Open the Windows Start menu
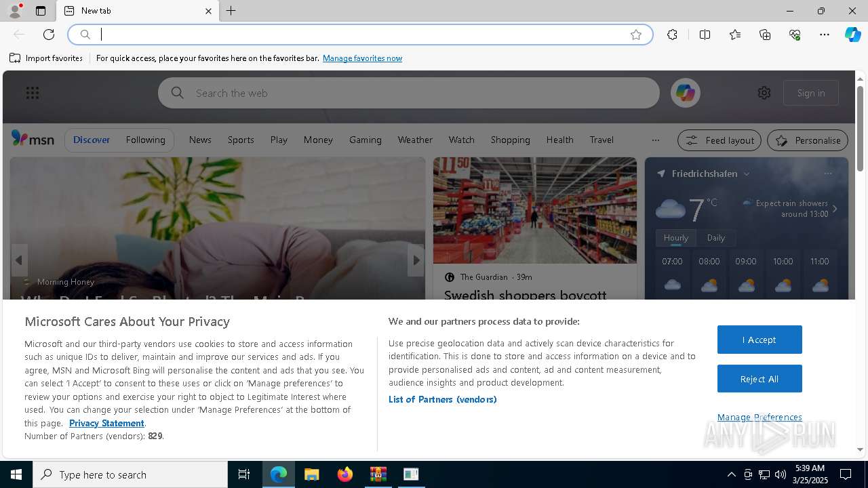 pyautogui.click(x=16, y=474)
